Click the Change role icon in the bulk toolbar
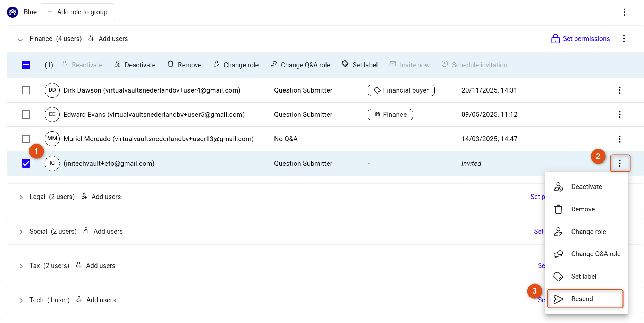 point(216,64)
